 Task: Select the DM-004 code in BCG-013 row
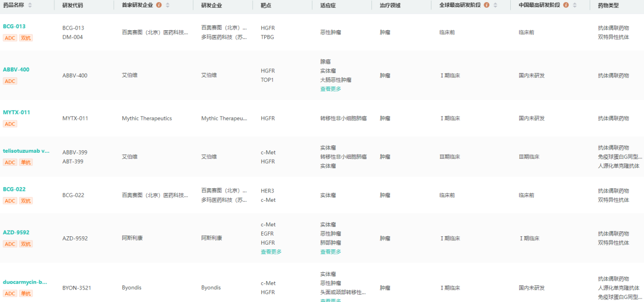coord(73,37)
